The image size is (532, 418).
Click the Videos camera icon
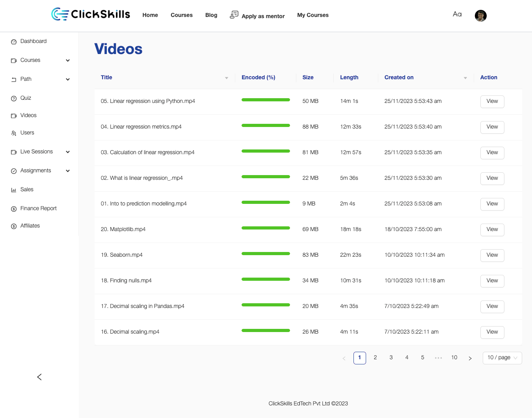tap(14, 115)
